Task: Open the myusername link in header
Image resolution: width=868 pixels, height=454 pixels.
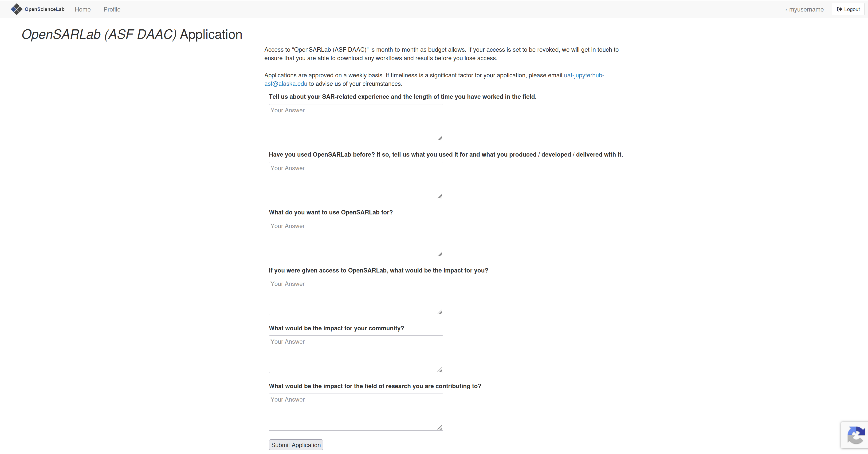Action: 806,9
